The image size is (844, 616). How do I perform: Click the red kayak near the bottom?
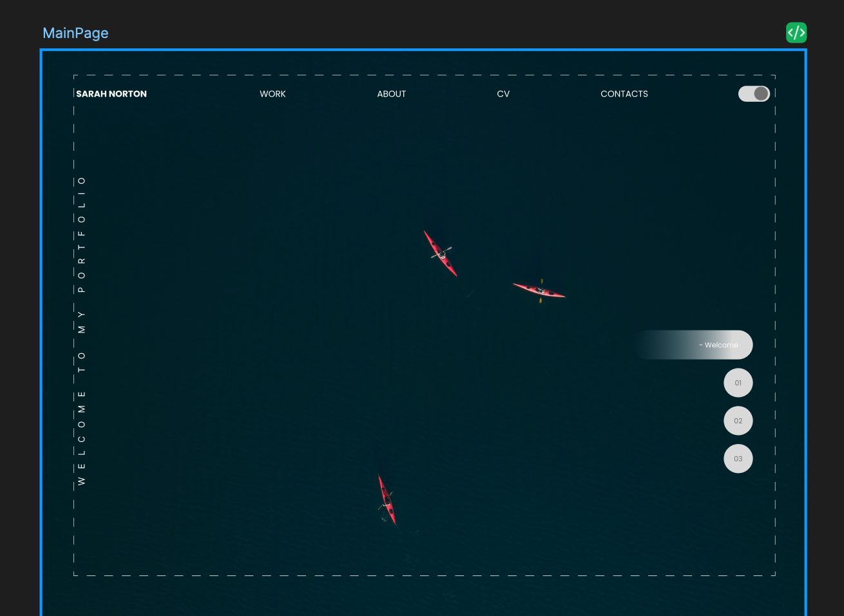(x=387, y=500)
